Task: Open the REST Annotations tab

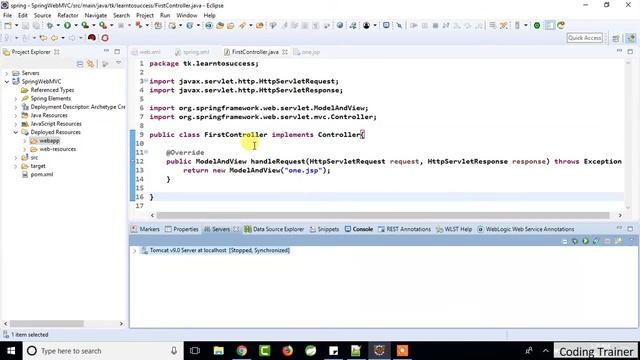Action: [x=404, y=229]
